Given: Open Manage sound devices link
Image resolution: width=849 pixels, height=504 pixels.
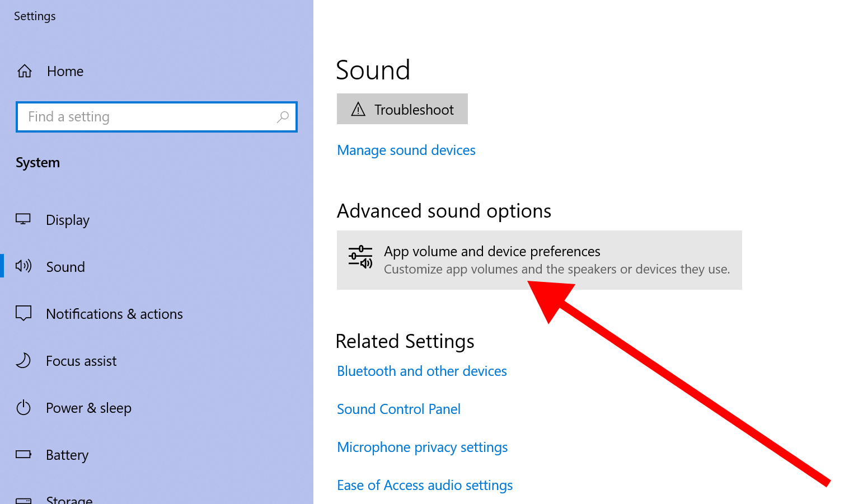Looking at the screenshot, I should tap(406, 150).
